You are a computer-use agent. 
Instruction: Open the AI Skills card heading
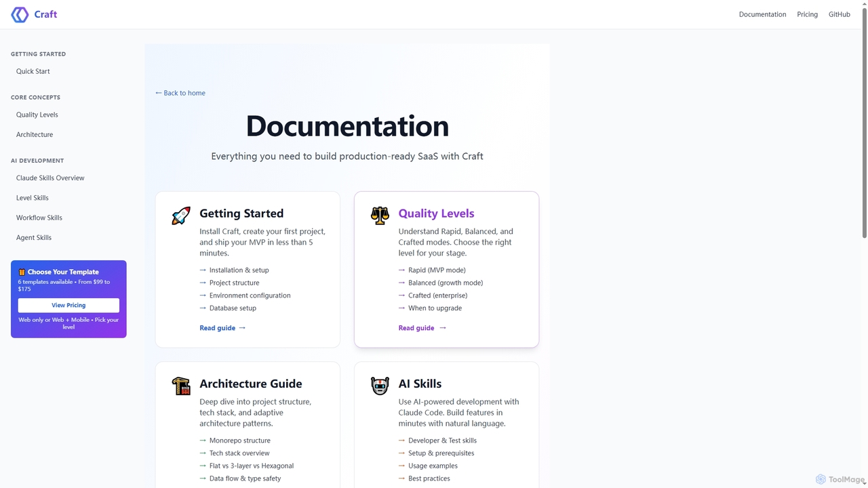click(420, 384)
